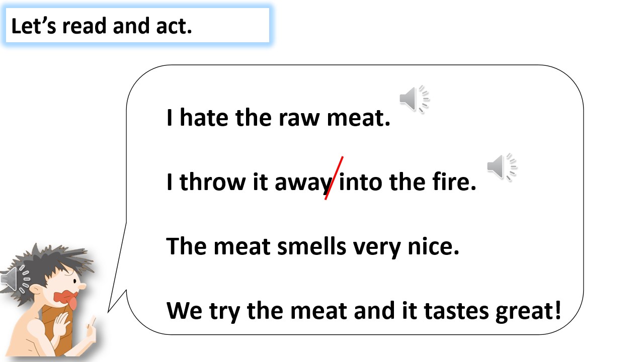Click the sentence 'The meat smells very nice.'

tap(313, 246)
